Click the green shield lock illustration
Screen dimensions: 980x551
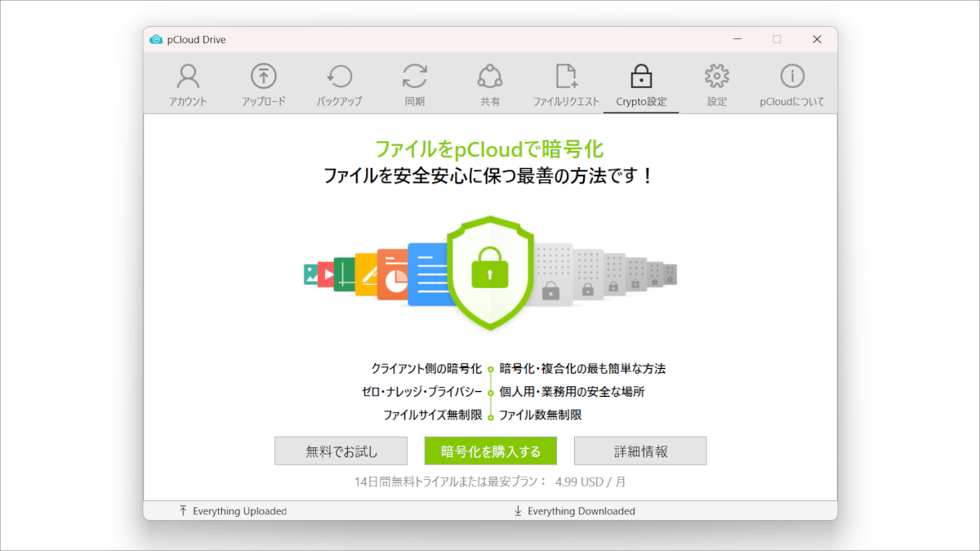[x=490, y=273]
